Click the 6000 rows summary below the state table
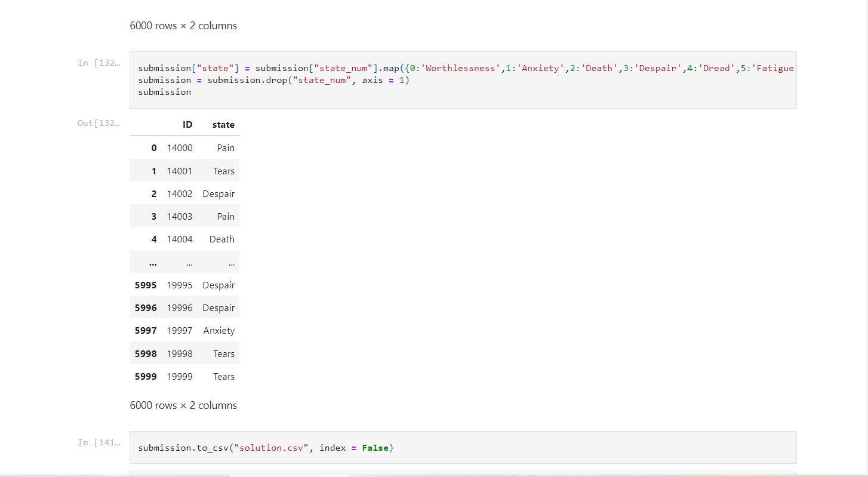Screen dimensions: 868x477 [x=183, y=405]
